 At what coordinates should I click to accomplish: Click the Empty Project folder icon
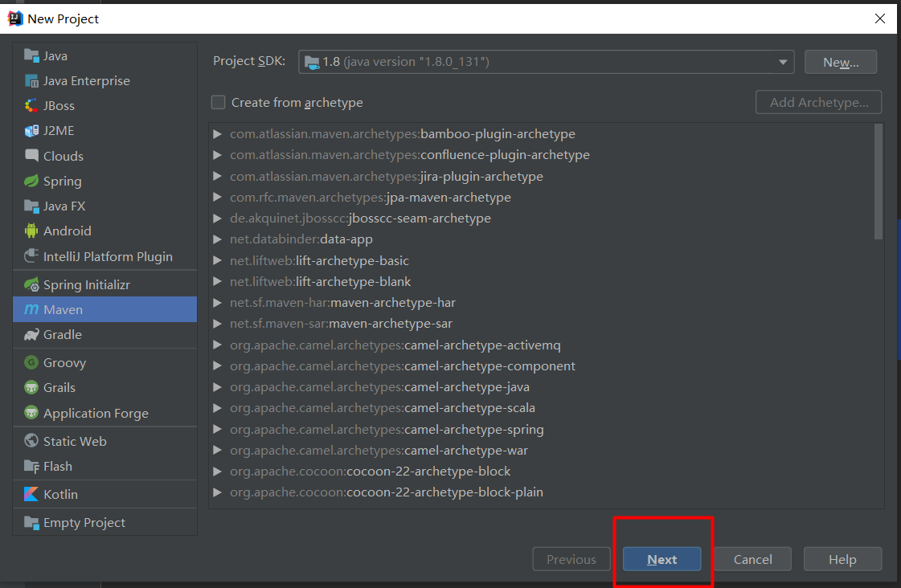tap(31, 523)
